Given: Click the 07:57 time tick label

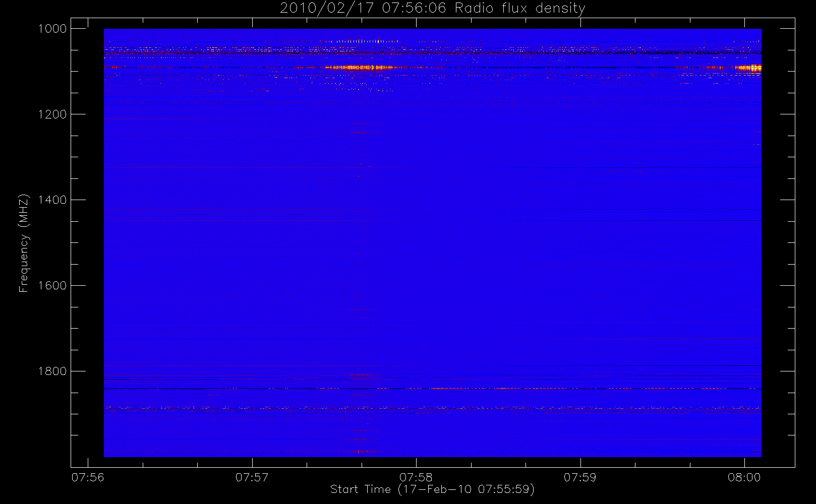Looking at the screenshot, I should pyautogui.click(x=252, y=477).
